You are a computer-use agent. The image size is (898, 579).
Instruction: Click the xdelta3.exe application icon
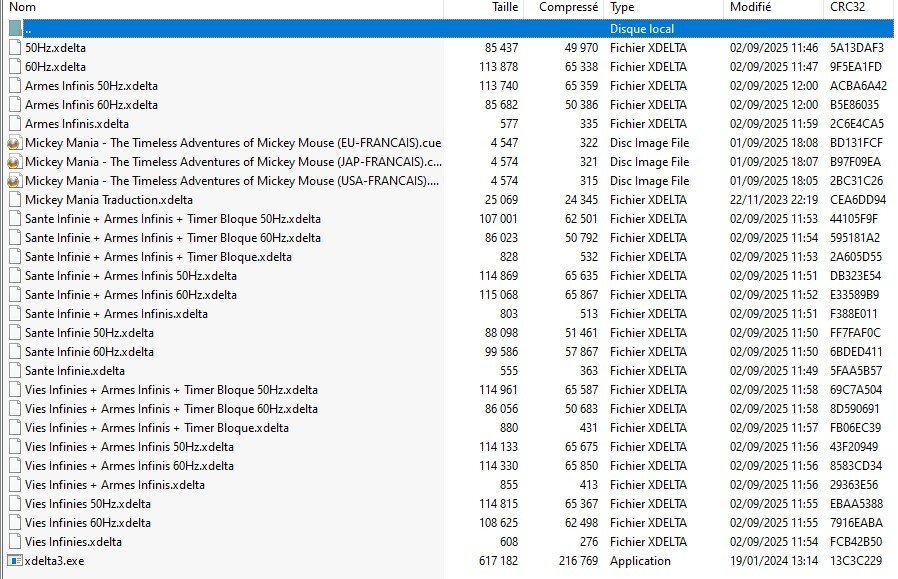click(14, 561)
